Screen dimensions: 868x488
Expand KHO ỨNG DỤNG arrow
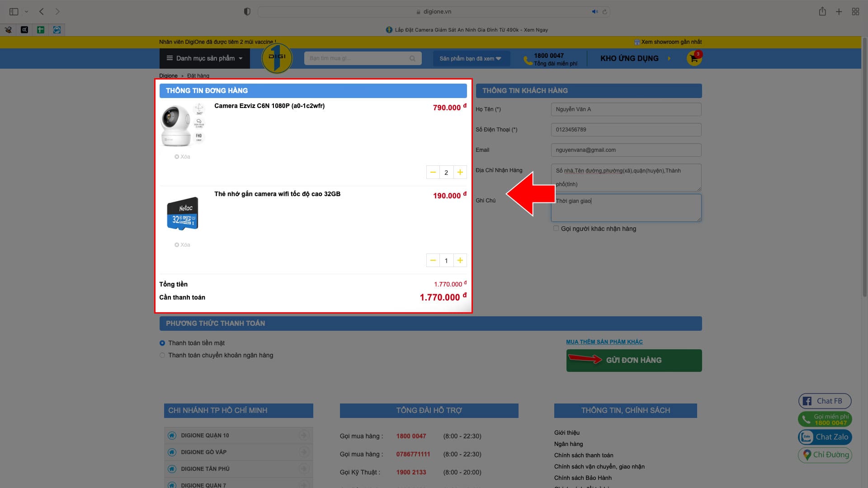669,58
